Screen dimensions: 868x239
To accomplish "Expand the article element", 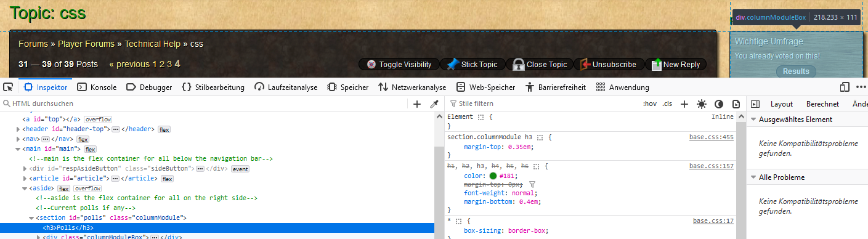I will [x=25, y=178].
